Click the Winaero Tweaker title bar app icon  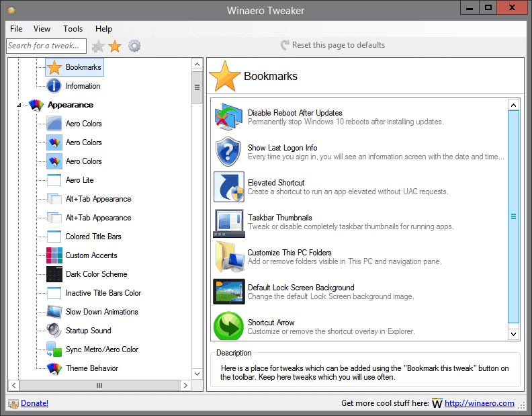pyautogui.click(x=12, y=10)
